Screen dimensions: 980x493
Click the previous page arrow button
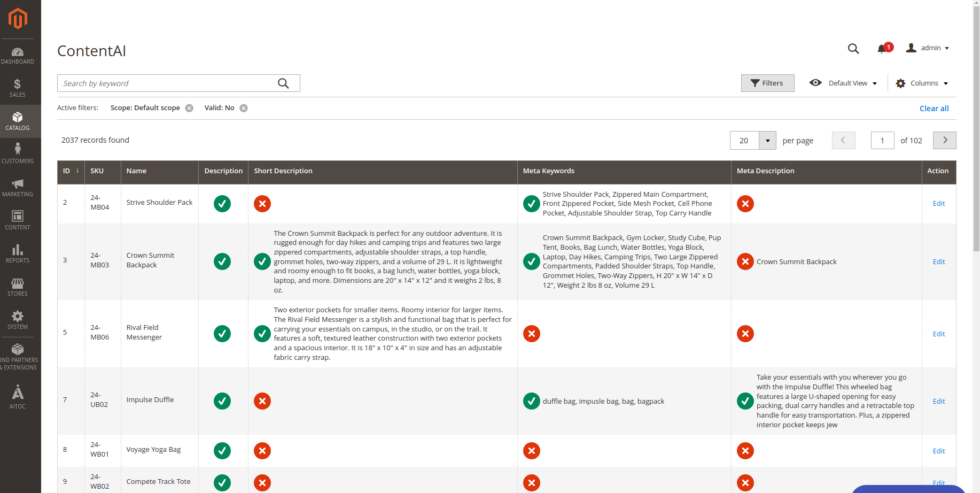pyautogui.click(x=844, y=141)
